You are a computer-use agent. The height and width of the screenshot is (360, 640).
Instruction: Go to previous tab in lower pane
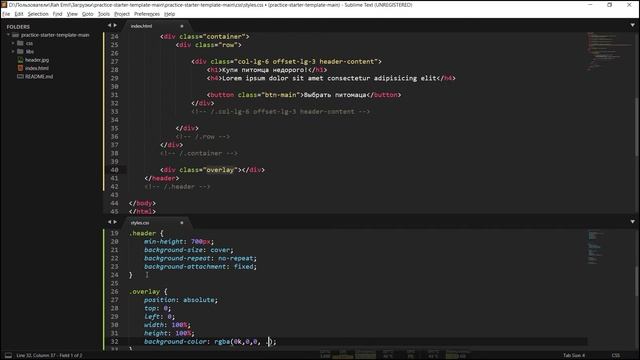[x=109, y=222]
